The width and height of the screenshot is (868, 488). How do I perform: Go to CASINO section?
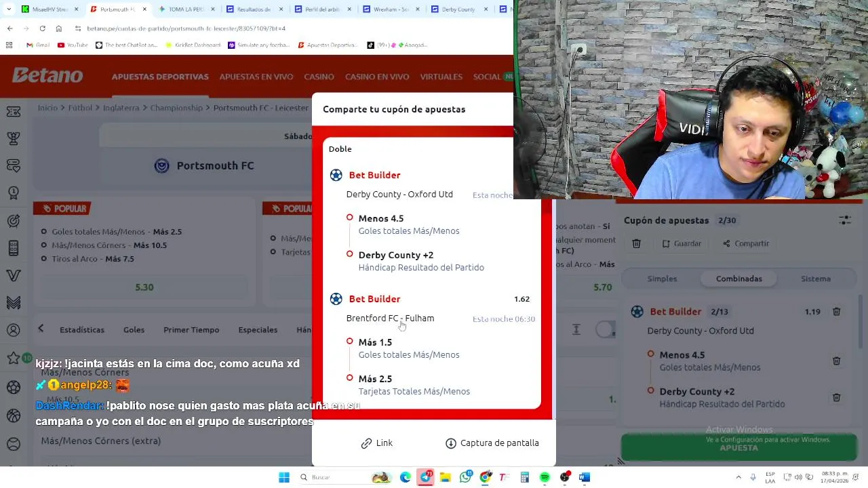tap(319, 77)
